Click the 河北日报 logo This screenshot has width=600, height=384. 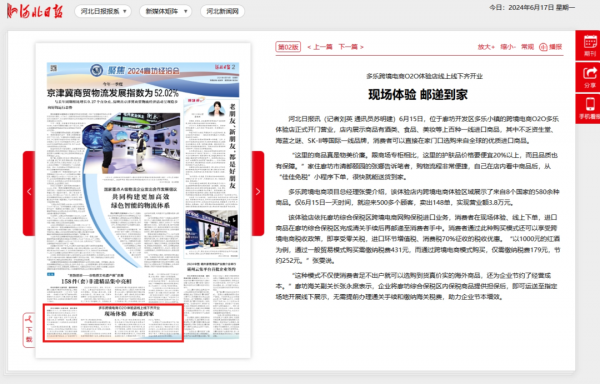[x=35, y=11]
